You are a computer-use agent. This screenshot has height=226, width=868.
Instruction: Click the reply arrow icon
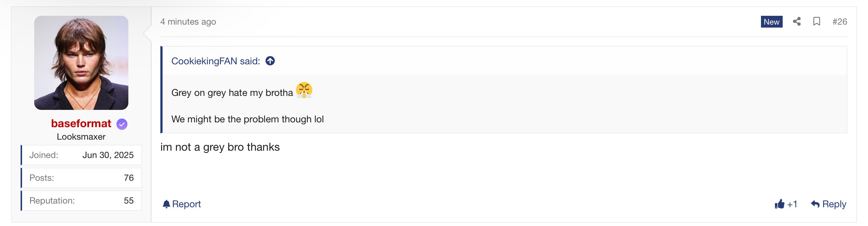pos(815,204)
